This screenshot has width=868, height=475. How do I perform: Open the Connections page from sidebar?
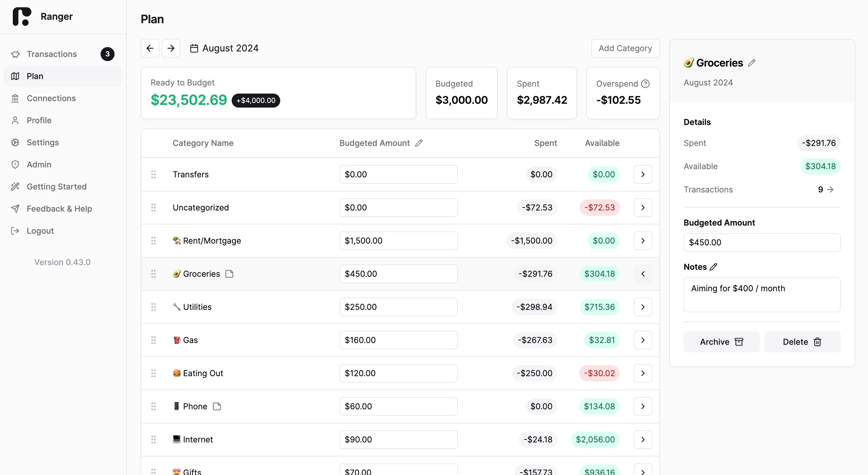[x=51, y=98]
